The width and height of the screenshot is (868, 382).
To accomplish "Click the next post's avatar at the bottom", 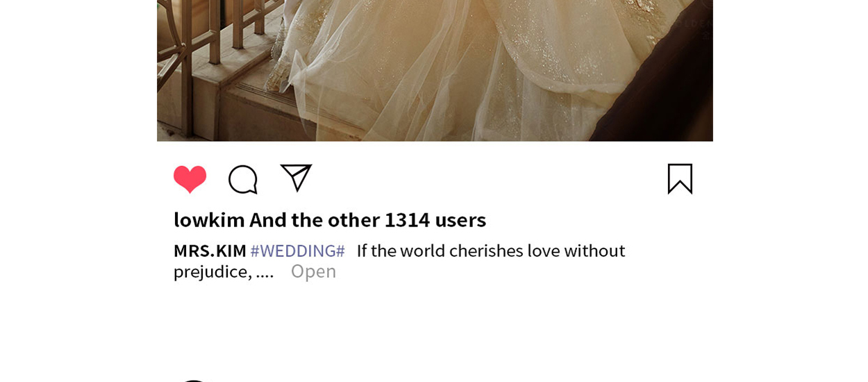I will coord(194,379).
